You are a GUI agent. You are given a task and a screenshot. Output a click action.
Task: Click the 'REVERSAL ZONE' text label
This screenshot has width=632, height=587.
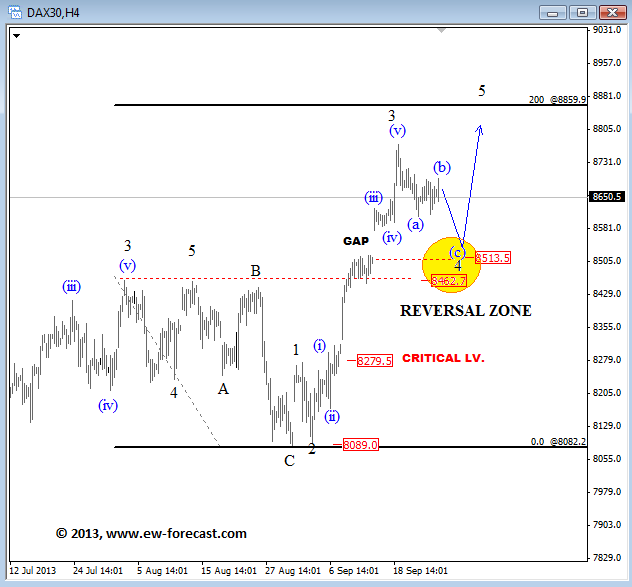466,311
